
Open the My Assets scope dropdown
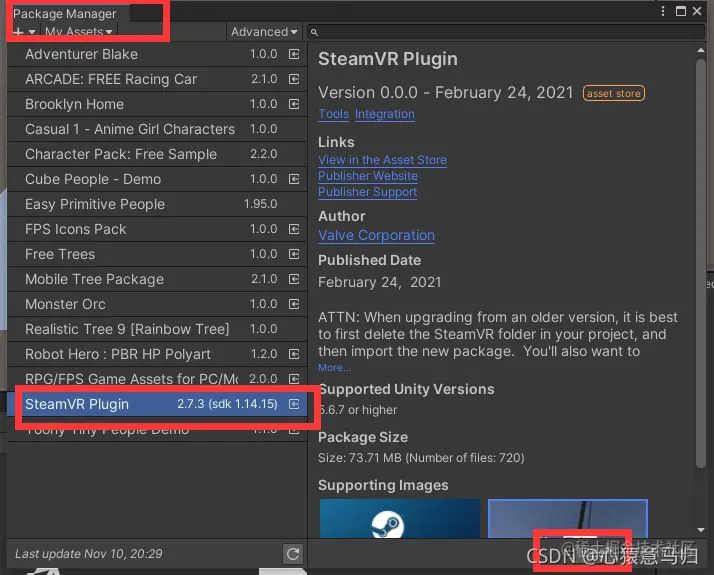pyautogui.click(x=79, y=32)
